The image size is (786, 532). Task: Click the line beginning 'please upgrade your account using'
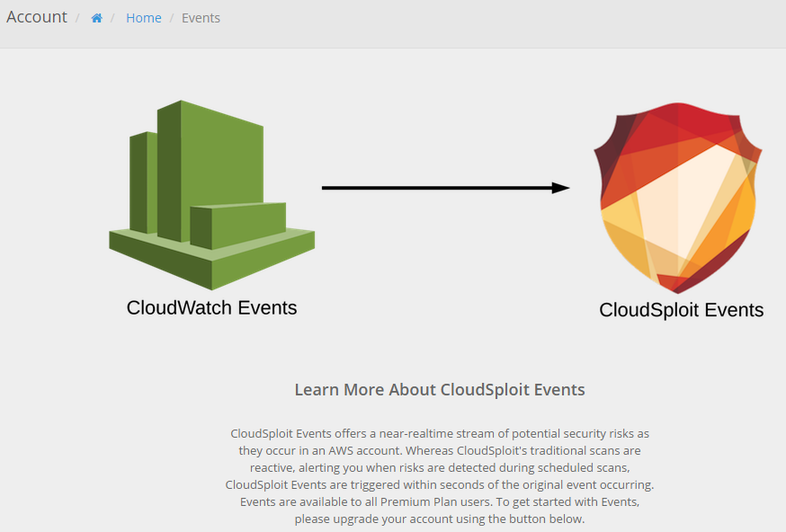[x=440, y=519]
